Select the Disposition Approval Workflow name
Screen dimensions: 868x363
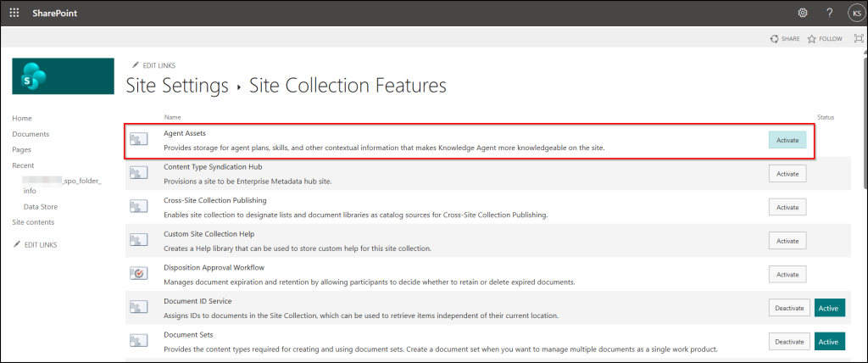pyautogui.click(x=214, y=268)
